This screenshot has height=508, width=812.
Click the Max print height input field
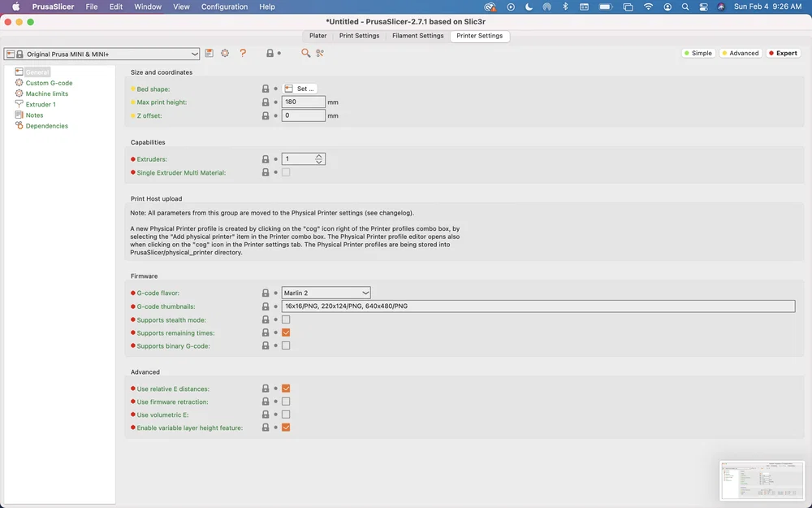(x=304, y=102)
